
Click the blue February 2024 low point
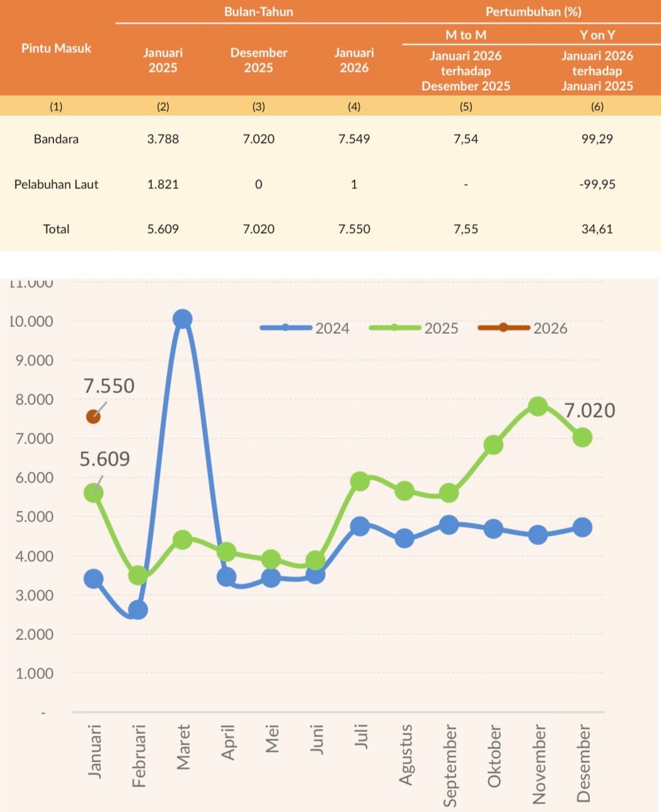pos(138,610)
